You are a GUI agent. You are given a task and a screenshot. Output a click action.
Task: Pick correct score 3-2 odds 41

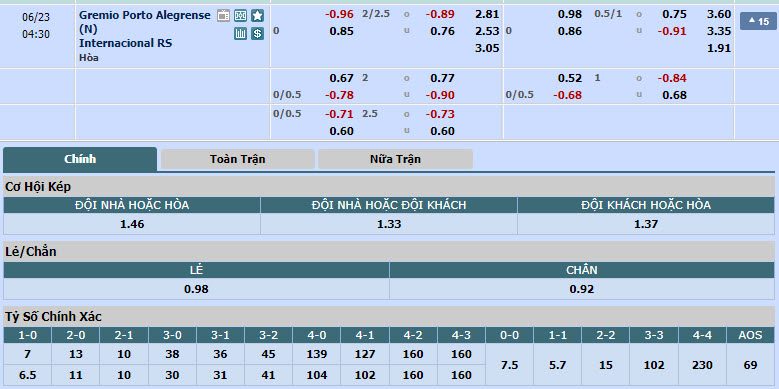click(x=268, y=375)
